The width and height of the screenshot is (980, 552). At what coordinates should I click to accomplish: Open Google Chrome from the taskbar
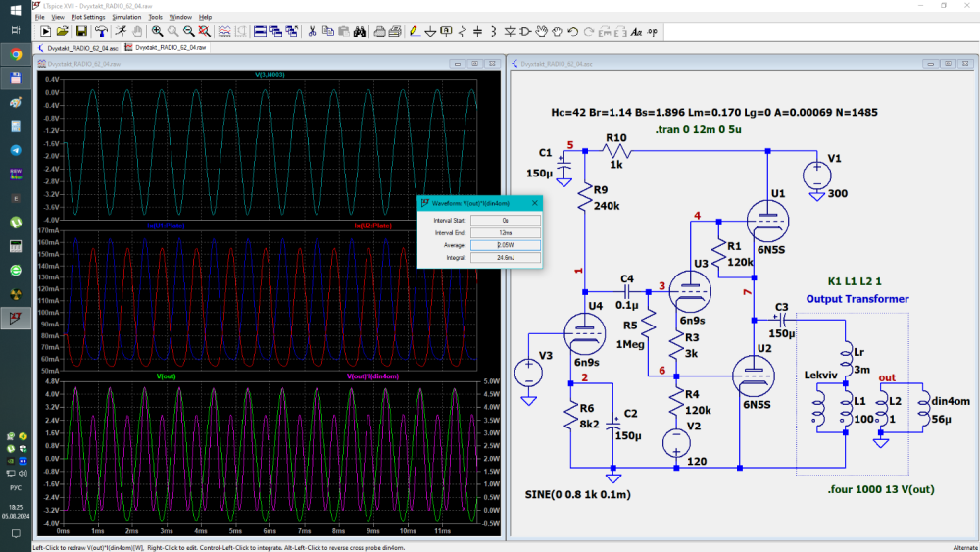click(x=16, y=54)
